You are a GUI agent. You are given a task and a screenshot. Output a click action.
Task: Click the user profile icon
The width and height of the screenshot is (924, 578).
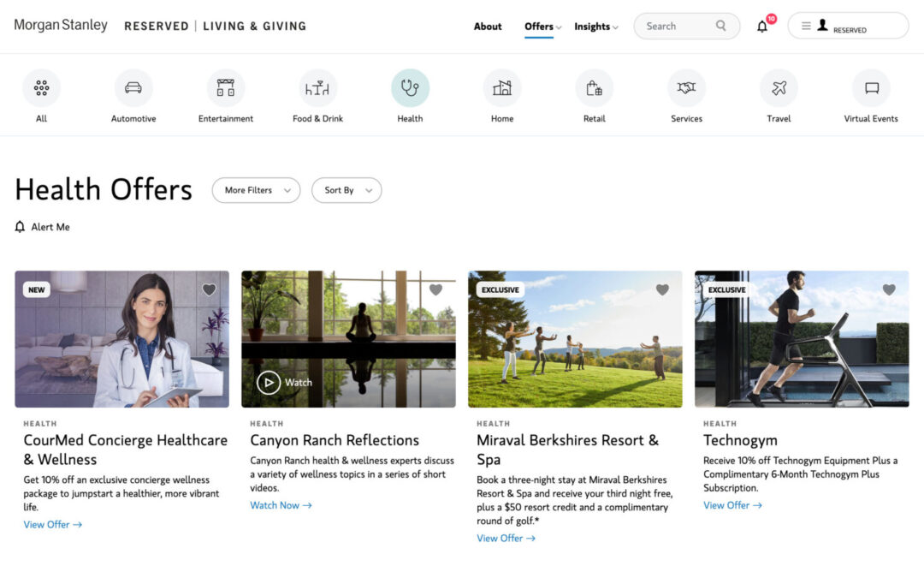823,25
